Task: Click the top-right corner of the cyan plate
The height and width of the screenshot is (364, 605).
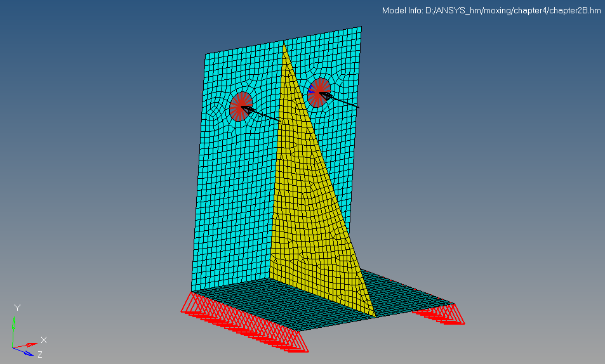Action: tap(361, 27)
